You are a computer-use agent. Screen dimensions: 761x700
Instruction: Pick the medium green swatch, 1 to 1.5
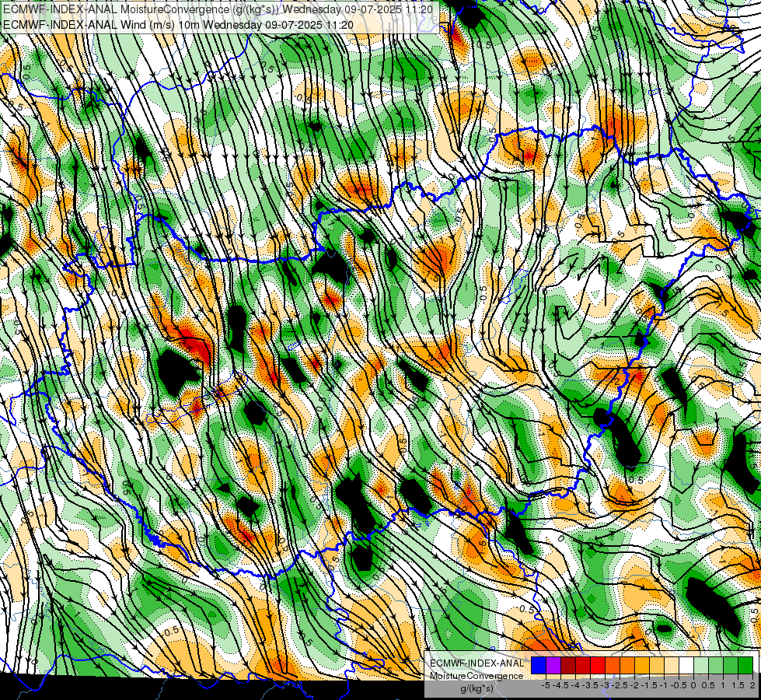731,666
